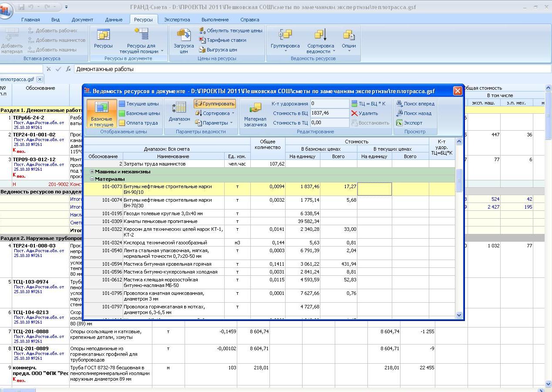Click the ТЦ = БЦ * К button

point(368,104)
